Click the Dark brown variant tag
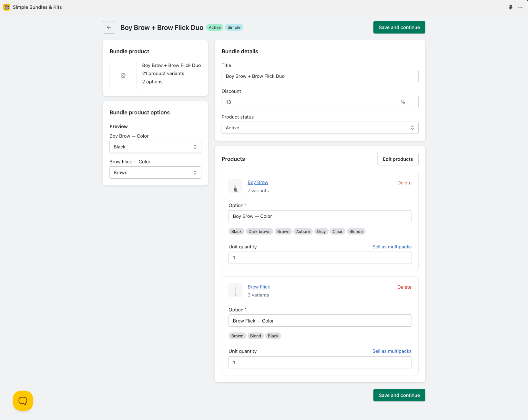Viewport: 528px width, 420px height. pos(259,231)
